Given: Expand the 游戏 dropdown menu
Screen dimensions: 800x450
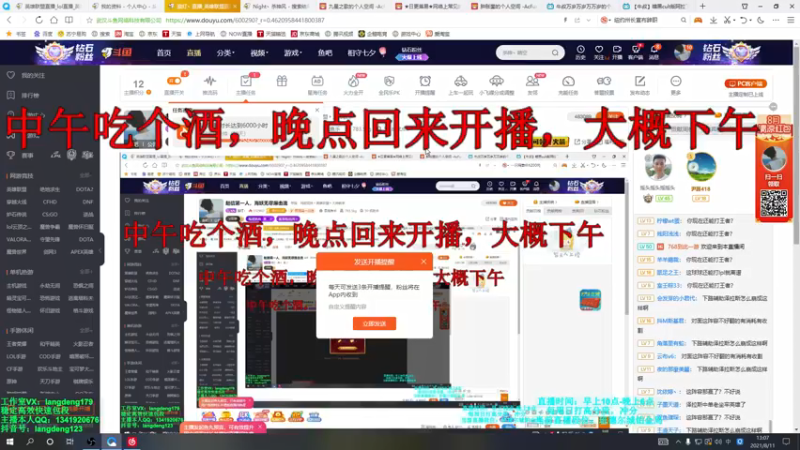Looking at the screenshot, I should (293, 53).
